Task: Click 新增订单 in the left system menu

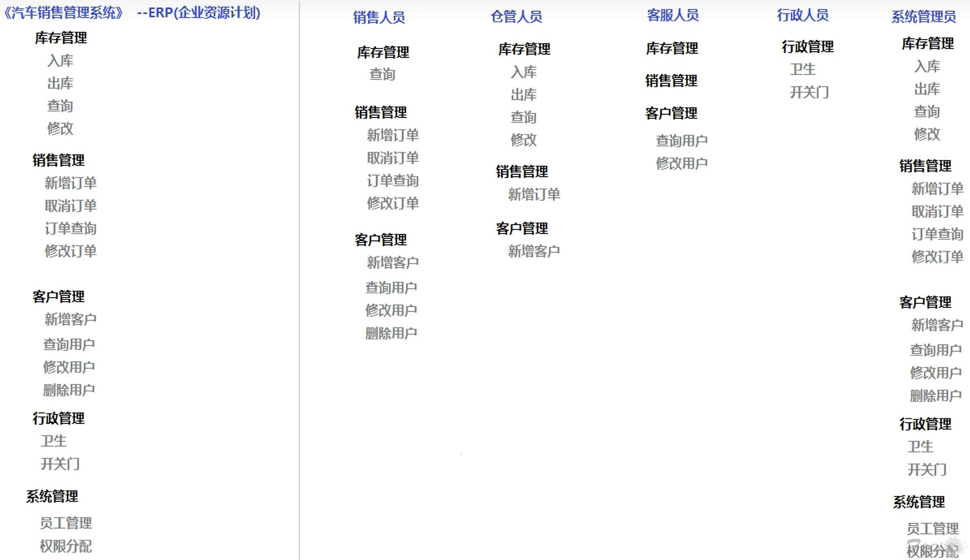Action: tap(71, 183)
